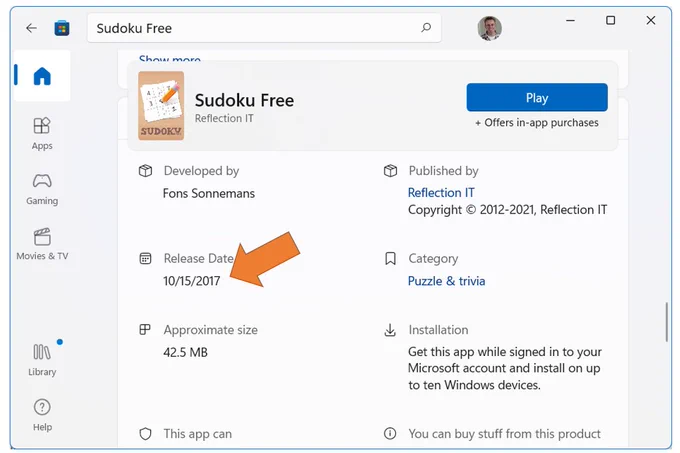Open the user profile avatar
This screenshot has width=680, height=453.
tap(490, 28)
